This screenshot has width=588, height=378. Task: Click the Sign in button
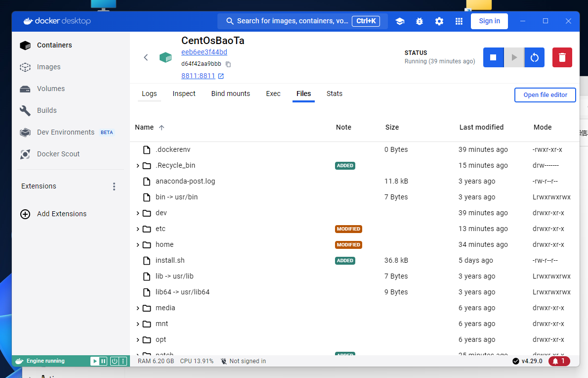tap(489, 21)
